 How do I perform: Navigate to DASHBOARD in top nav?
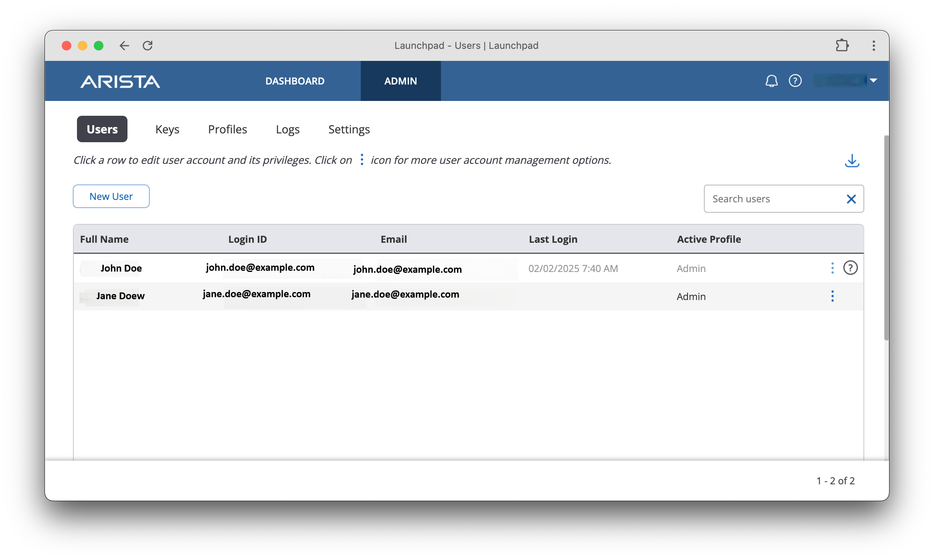(x=295, y=81)
